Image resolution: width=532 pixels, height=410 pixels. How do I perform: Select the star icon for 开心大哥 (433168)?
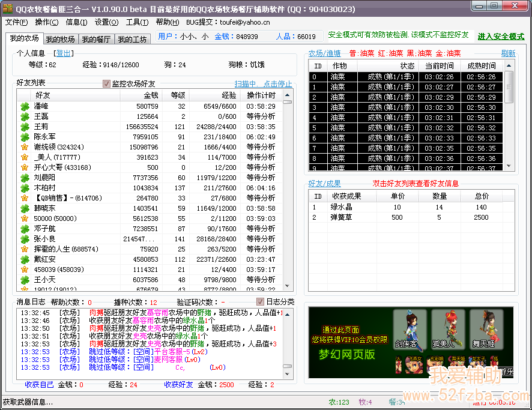click(25, 167)
